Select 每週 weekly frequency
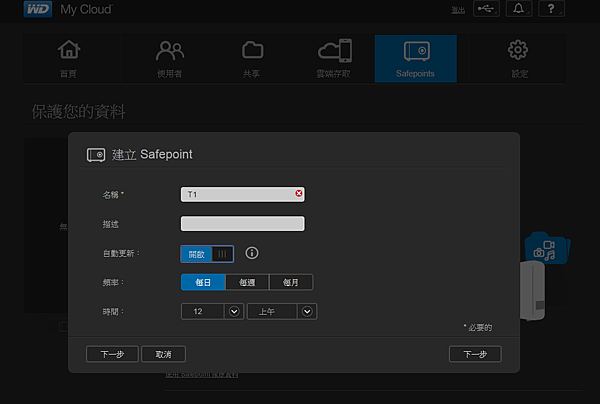Viewport: 600px width, 404px height. coord(247,282)
